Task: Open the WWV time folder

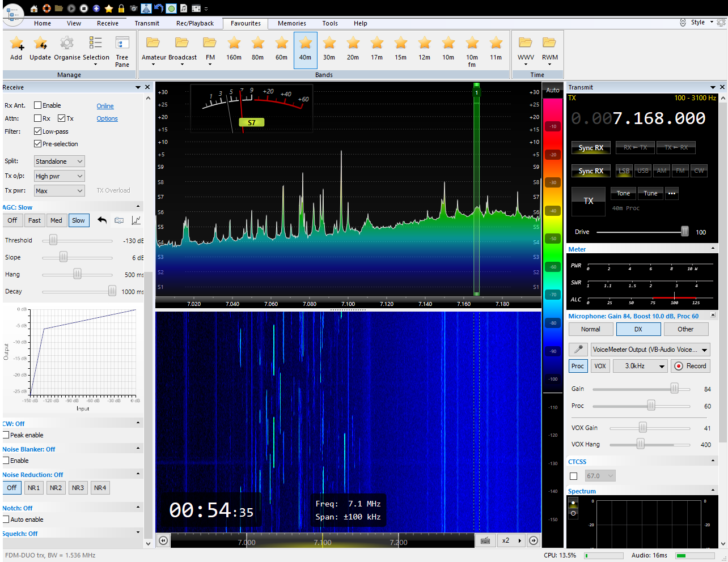Action: pos(526,44)
